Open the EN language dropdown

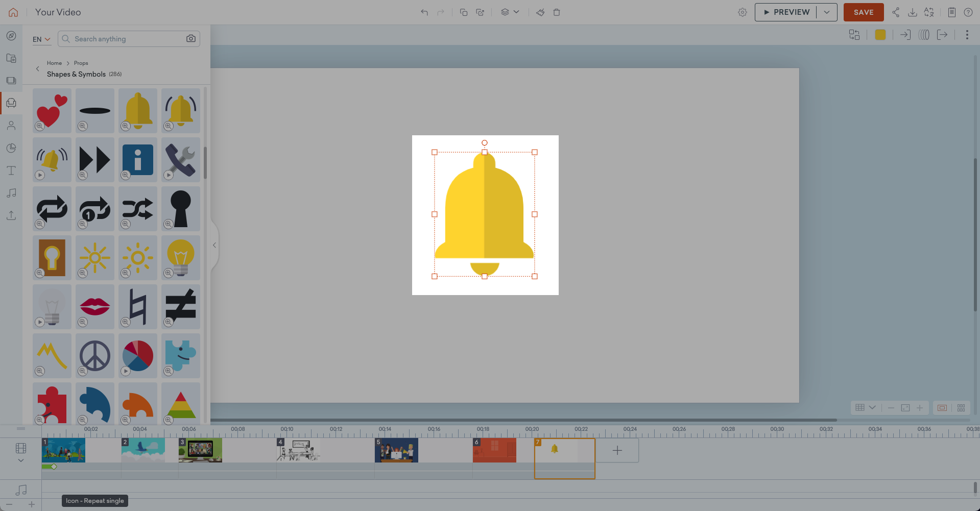42,39
